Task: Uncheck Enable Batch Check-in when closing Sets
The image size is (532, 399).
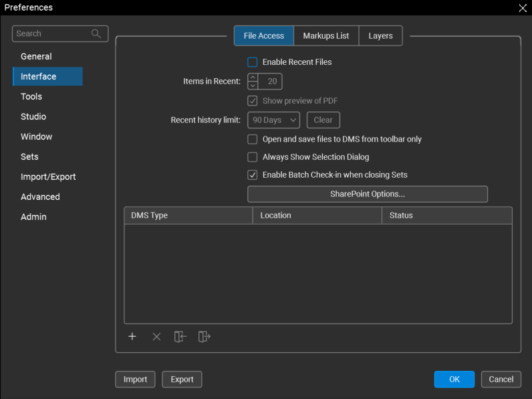Action: coord(253,174)
